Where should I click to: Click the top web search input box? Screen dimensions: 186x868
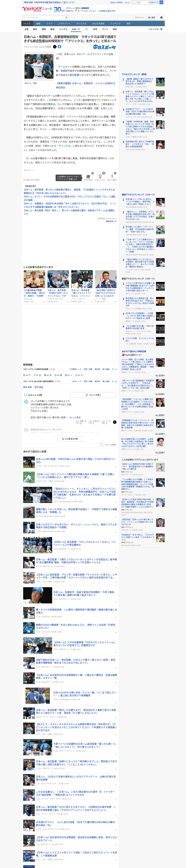(x=139, y=2)
